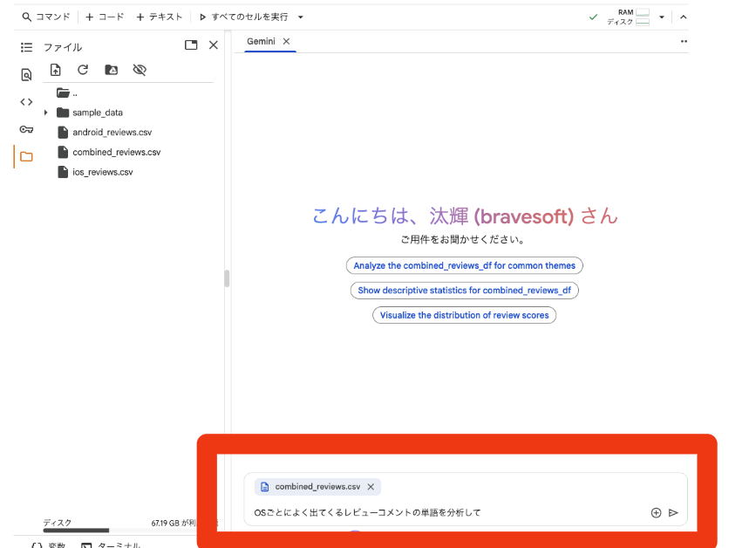Open the find and replace panel

coord(26,75)
